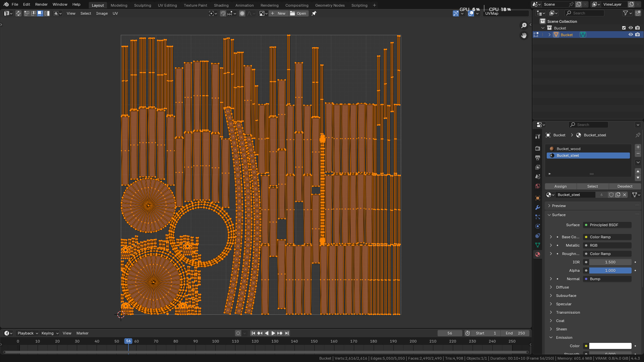This screenshot has width=644, height=362.
Task: Hide the Bucket object with eye icon
Action: pos(631,35)
